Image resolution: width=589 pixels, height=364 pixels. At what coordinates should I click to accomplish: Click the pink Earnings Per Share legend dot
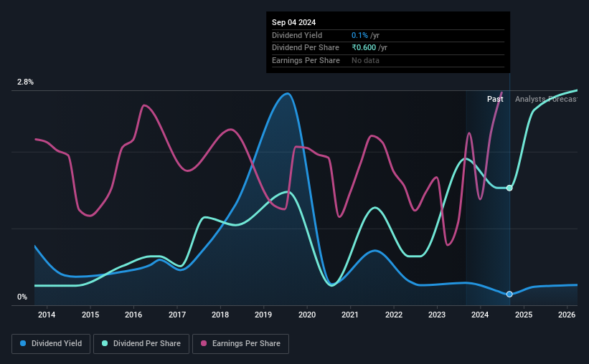(204, 343)
